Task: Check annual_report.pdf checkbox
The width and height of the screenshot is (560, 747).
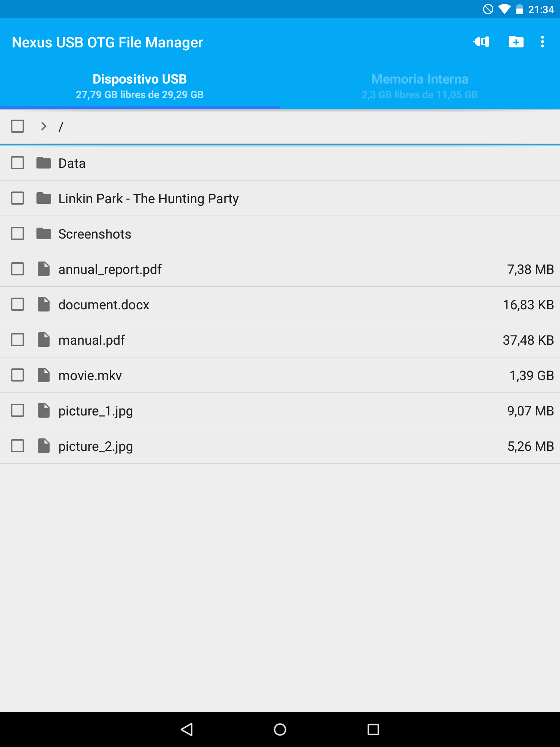Action: click(x=17, y=269)
